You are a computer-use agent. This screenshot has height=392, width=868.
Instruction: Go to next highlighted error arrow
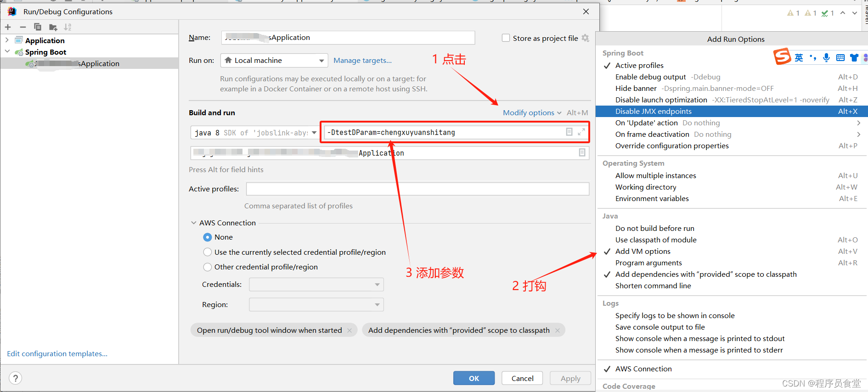(x=855, y=13)
